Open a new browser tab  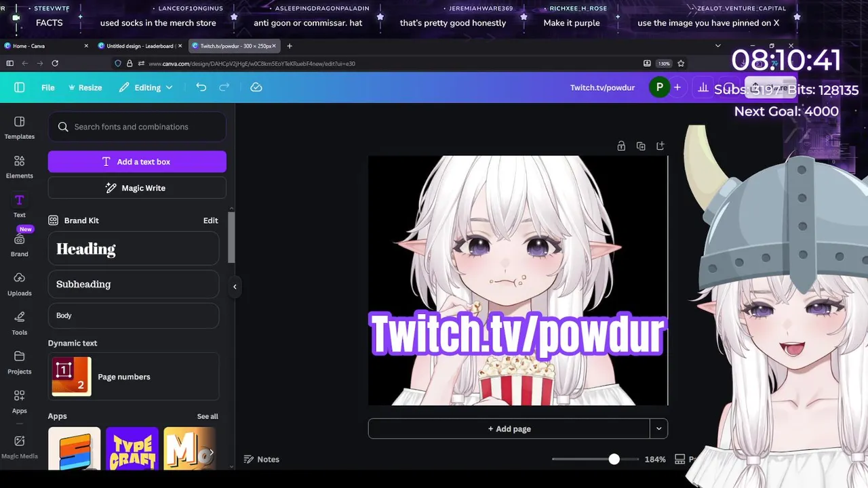pyautogui.click(x=290, y=46)
